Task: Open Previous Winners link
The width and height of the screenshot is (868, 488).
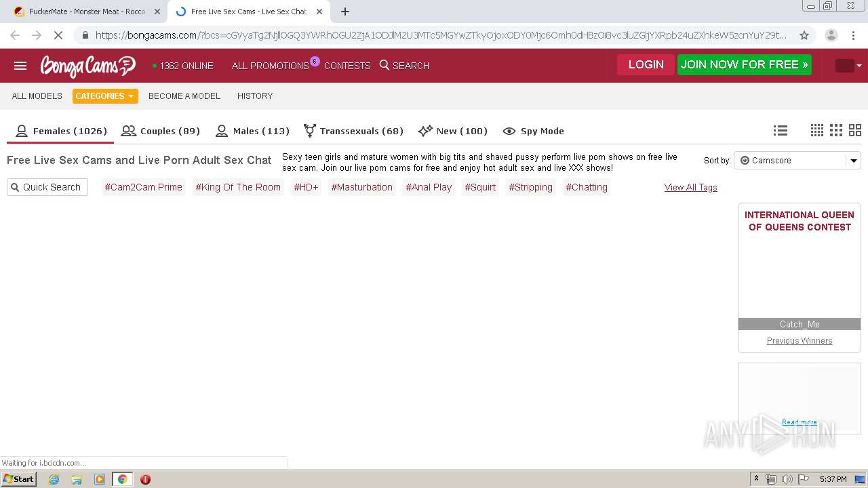Action: [x=800, y=341]
